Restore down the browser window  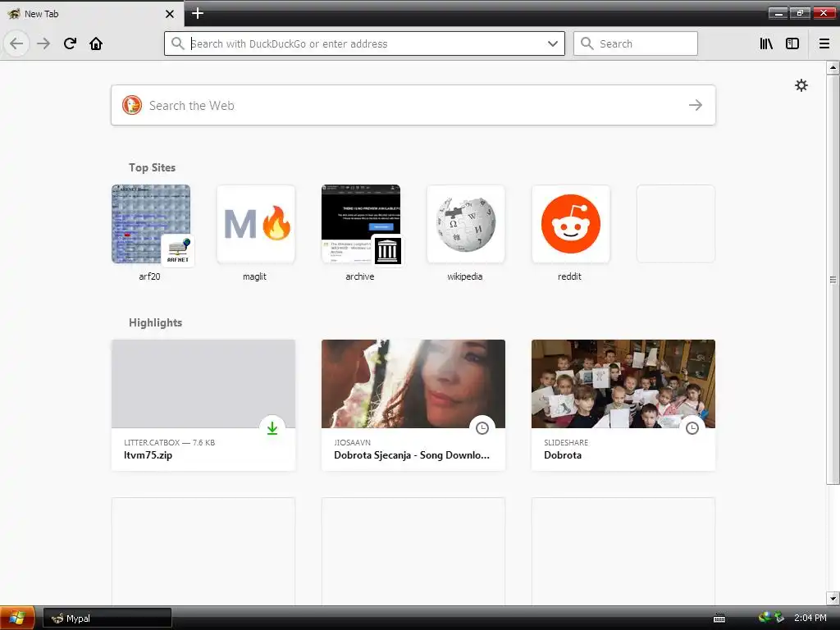point(801,13)
